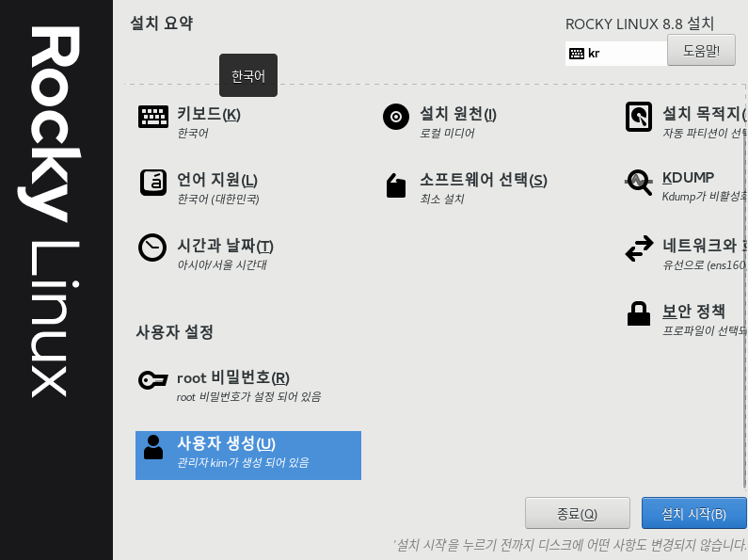The height and width of the screenshot is (560, 748).
Task: Click the hard disk icon for installation destination
Action: [x=639, y=117]
